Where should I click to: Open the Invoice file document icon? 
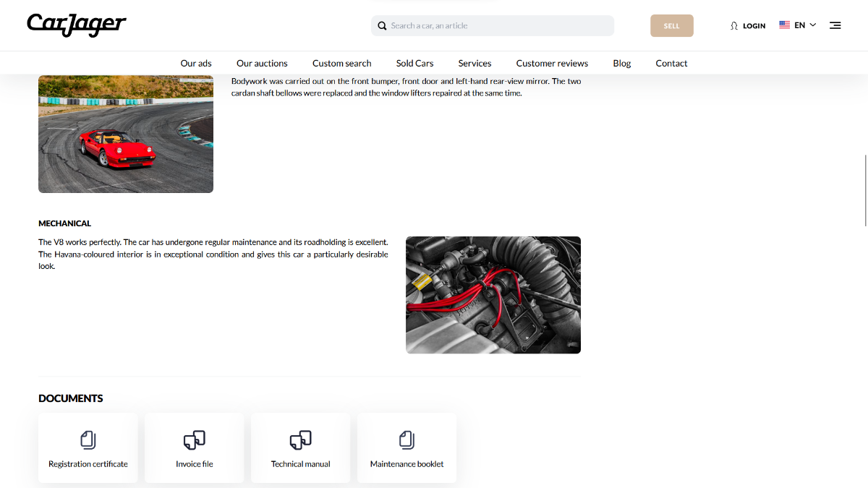[x=194, y=440]
